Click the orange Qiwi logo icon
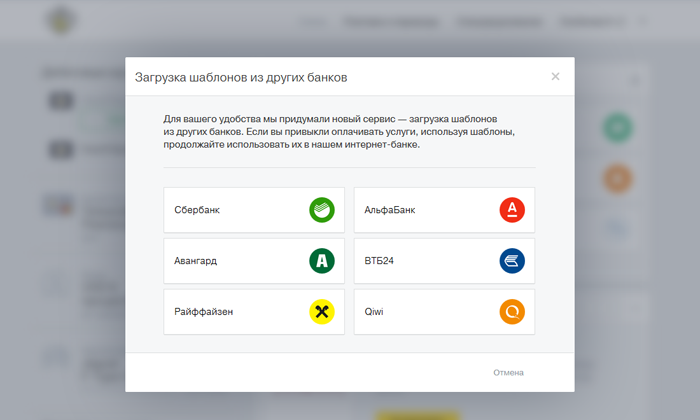Screen dimensions: 700x420 pyautogui.click(x=512, y=312)
